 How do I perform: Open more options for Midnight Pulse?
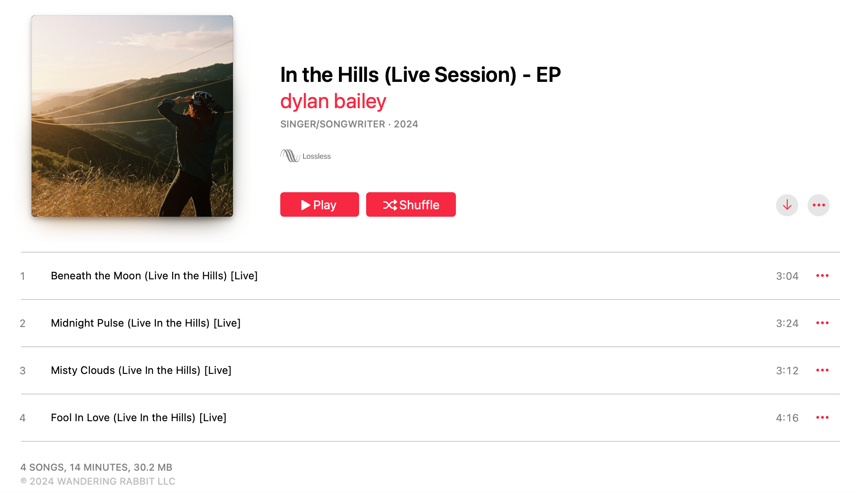tap(823, 323)
